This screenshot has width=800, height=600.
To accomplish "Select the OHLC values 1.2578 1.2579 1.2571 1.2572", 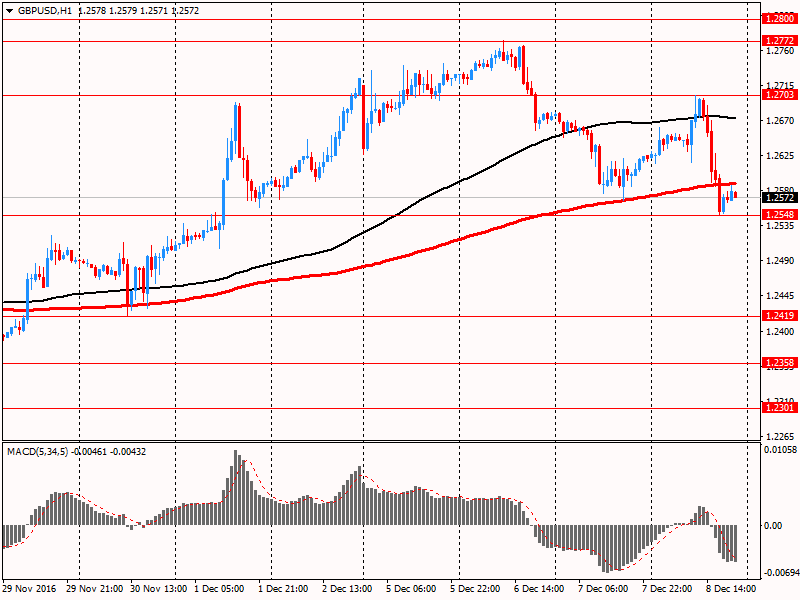I will point(139,11).
